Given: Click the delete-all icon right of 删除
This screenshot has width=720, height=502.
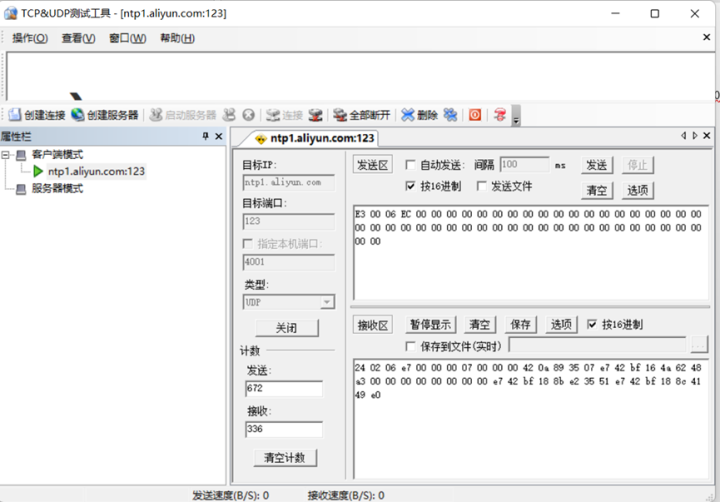Looking at the screenshot, I should [x=450, y=115].
